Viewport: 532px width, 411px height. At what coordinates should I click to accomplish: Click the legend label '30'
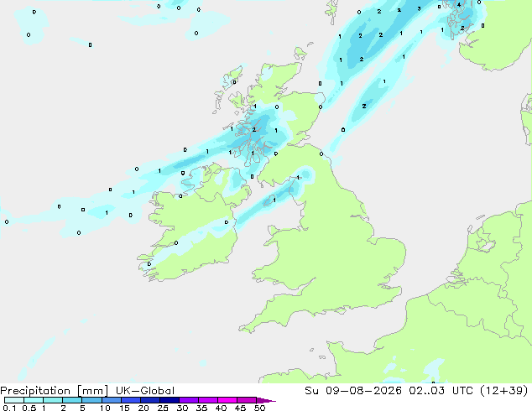tap(182, 408)
